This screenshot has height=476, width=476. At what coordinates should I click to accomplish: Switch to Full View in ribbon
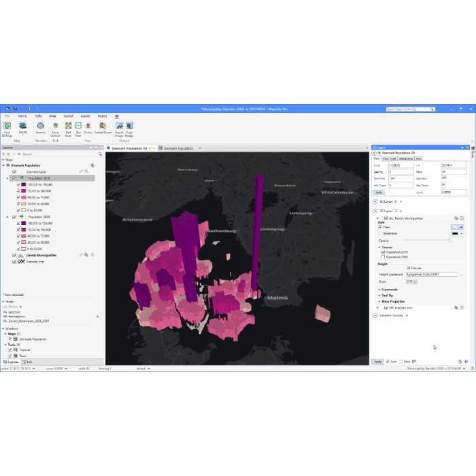[x=68, y=129]
